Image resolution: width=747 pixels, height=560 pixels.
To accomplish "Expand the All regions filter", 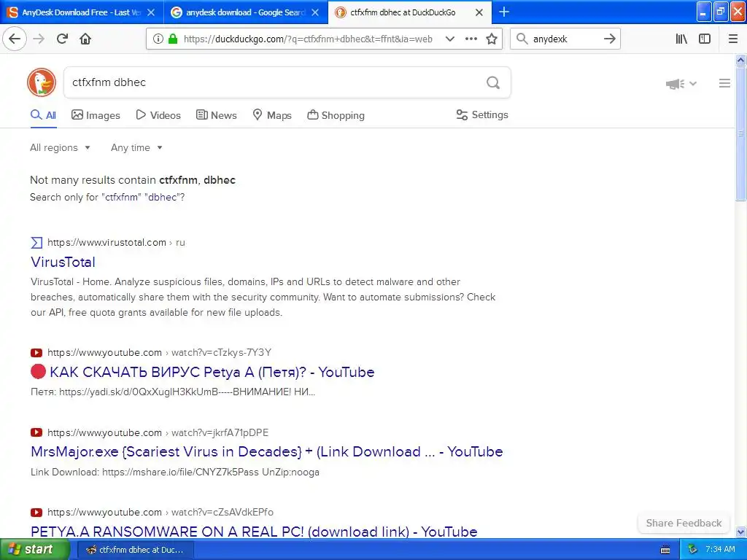I will coord(60,147).
